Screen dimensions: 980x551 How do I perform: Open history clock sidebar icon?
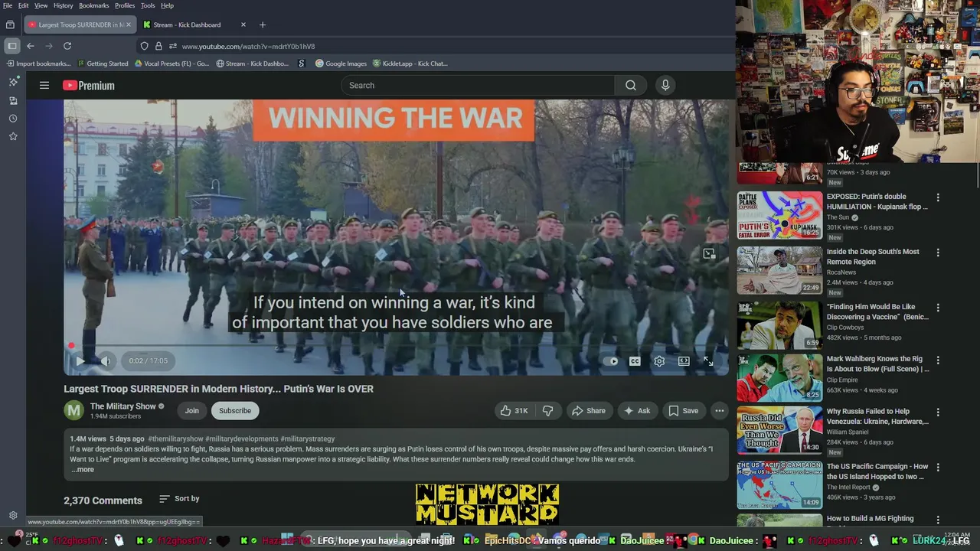tap(13, 119)
